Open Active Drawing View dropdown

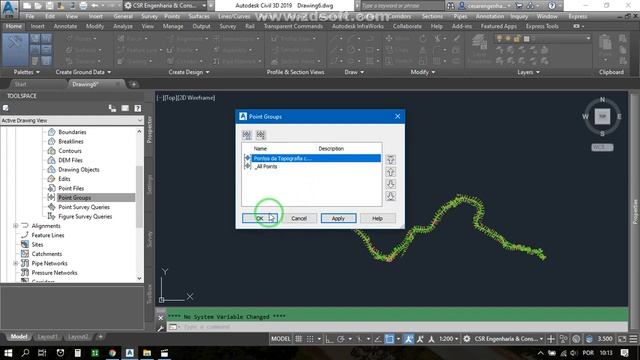(x=72, y=120)
